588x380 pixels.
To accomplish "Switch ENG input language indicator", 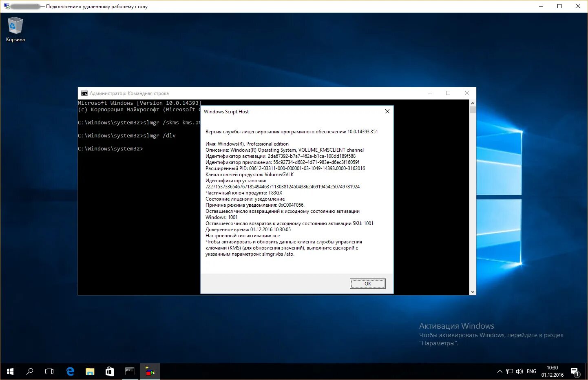I will [531, 371].
